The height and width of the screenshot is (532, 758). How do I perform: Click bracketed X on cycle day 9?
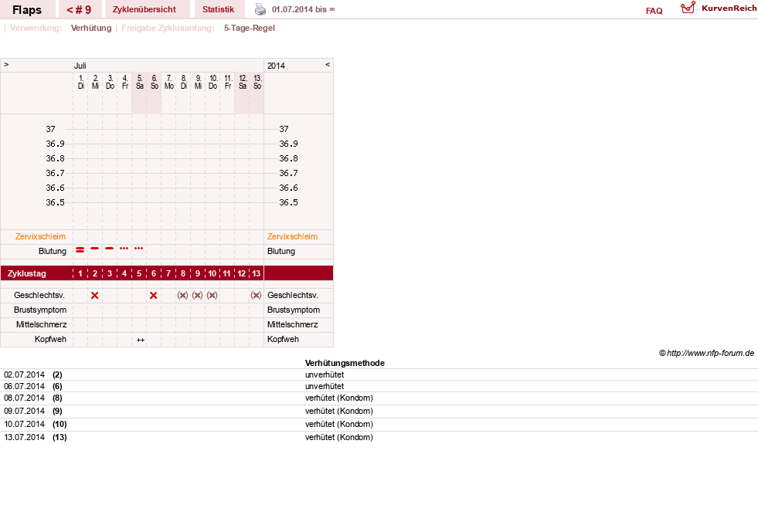tap(197, 295)
